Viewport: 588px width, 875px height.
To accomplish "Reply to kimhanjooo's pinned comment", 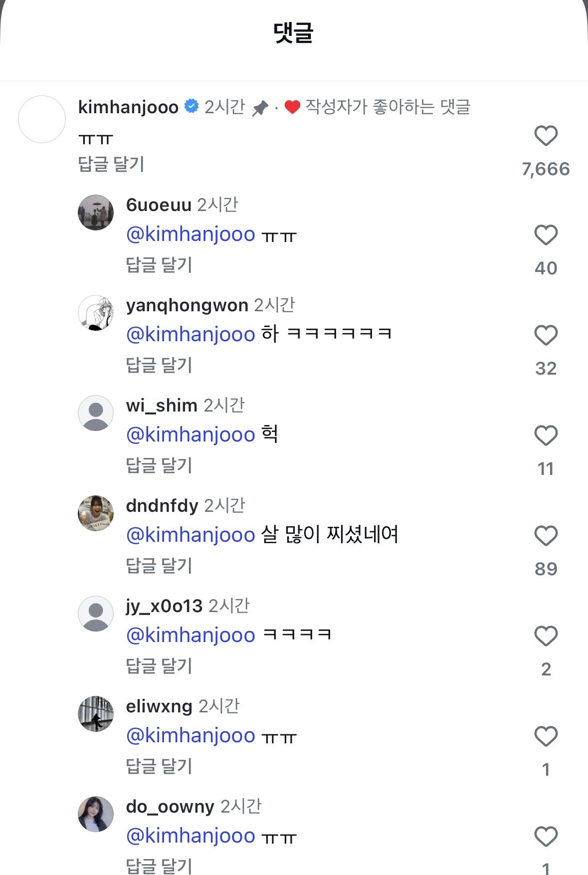I will point(111,164).
